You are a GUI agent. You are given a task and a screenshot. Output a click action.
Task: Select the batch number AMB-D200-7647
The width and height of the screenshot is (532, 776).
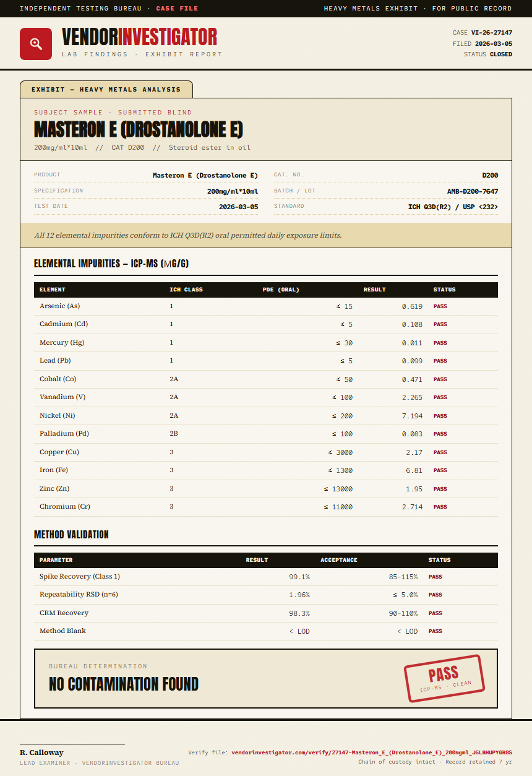[473, 191]
